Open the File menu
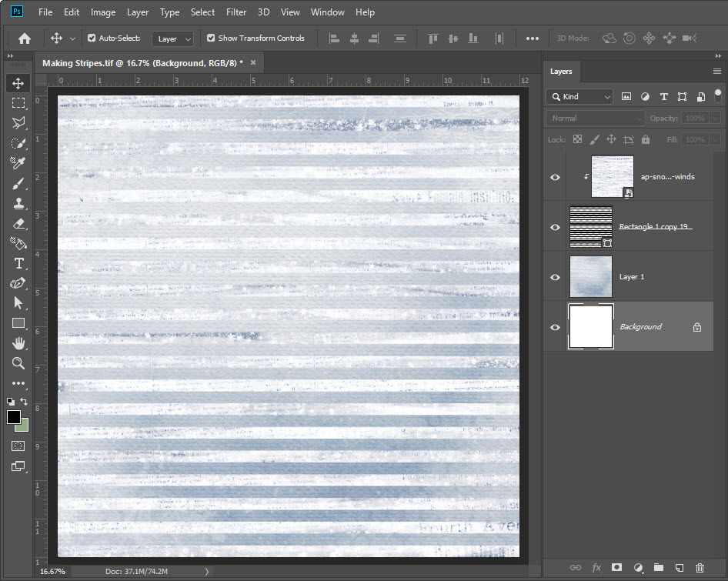 [x=45, y=12]
